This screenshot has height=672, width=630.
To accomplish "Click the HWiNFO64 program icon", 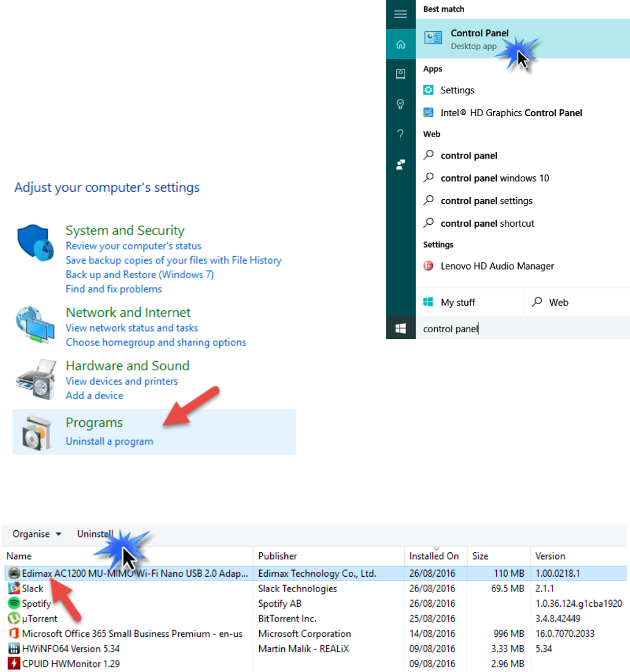I will coord(14,648).
